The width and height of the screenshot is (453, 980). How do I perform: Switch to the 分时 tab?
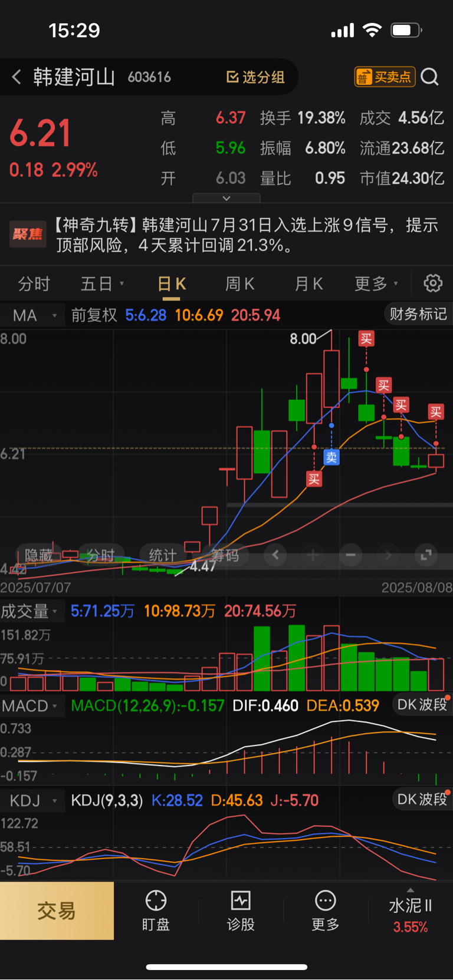(34, 284)
